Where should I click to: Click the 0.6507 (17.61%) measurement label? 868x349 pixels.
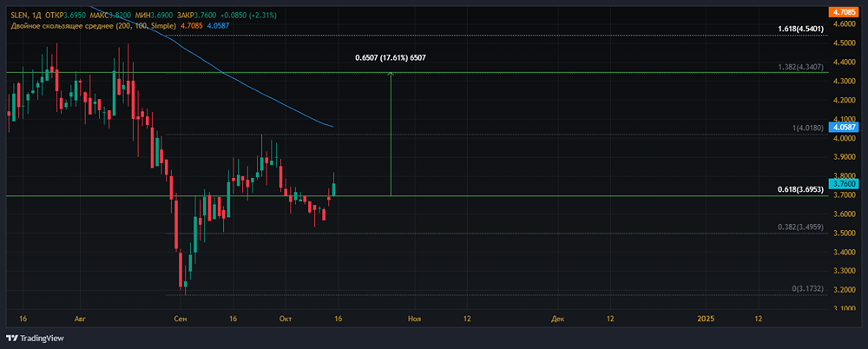point(391,57)
